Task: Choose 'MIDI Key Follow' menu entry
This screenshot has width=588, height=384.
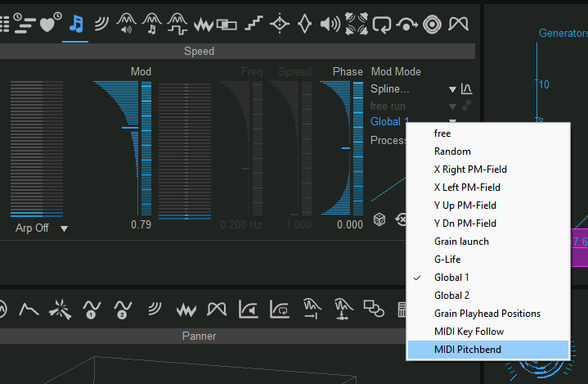Action: point(488,332)
